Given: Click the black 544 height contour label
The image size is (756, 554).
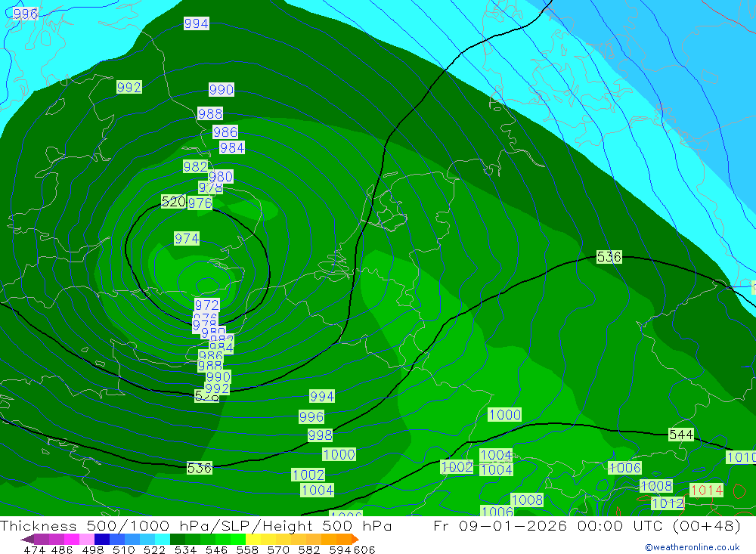Looking at the screenshot, I should tap(681, 435).
